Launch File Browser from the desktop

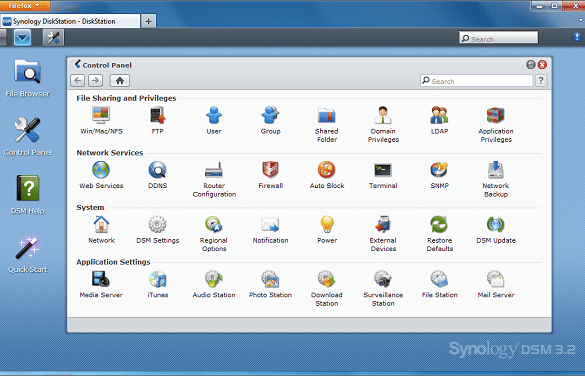point(27,72)
